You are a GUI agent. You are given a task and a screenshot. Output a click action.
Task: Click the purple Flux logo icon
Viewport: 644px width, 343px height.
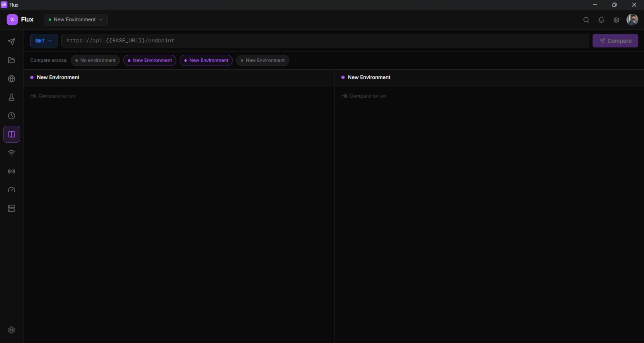(x=12, y=19)
